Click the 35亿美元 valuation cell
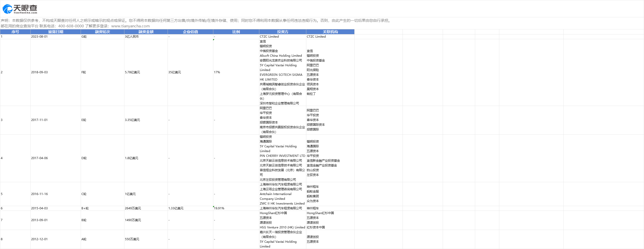The height and width of the screenshot is (249, 644). [x=190, y=72]
